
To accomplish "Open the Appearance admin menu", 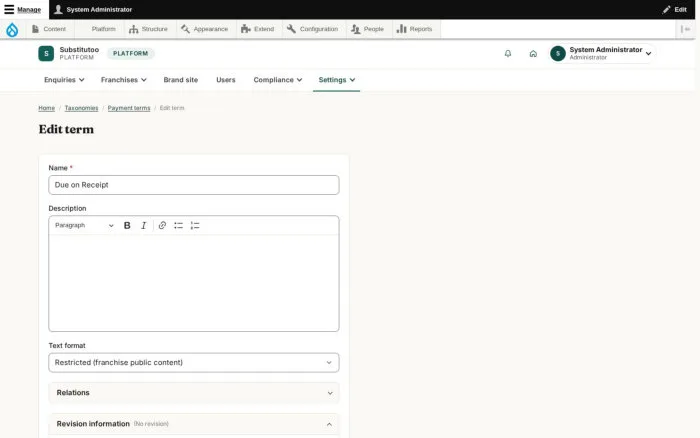I will (204, 29).
